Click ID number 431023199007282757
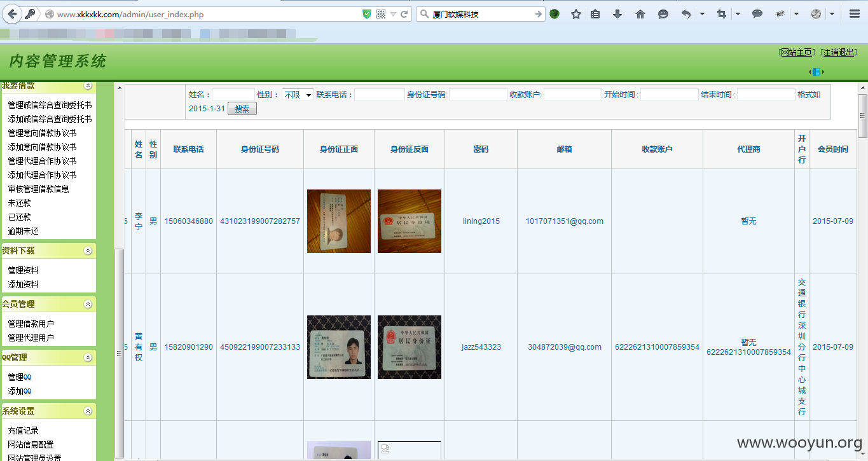868x461 pixels. click(x=260, y=221)
